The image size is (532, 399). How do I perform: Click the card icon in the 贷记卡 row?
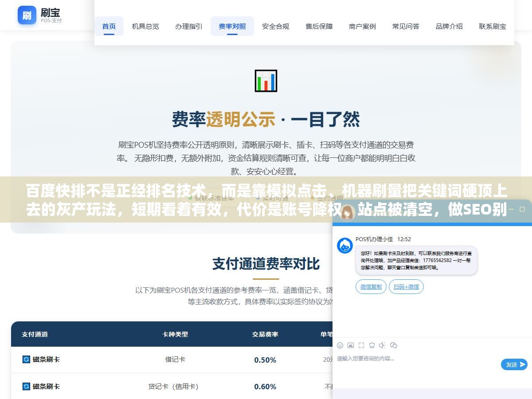pos(26,386)
